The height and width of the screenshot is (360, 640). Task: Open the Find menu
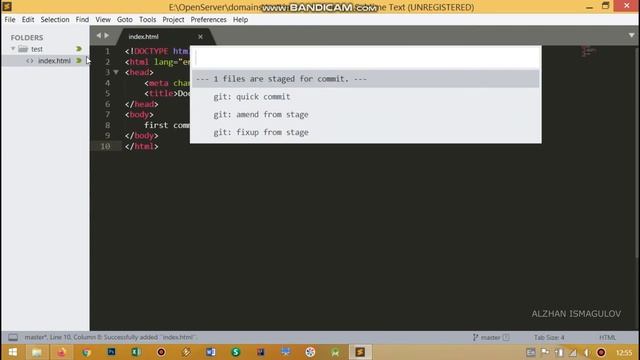click(x=82, y=20)
